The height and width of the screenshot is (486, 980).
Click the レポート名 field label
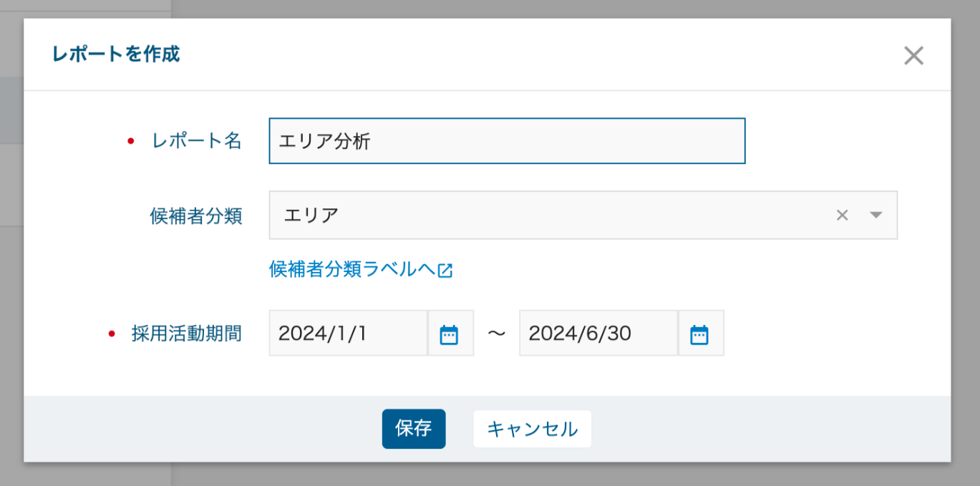click(x=196, y=141)
